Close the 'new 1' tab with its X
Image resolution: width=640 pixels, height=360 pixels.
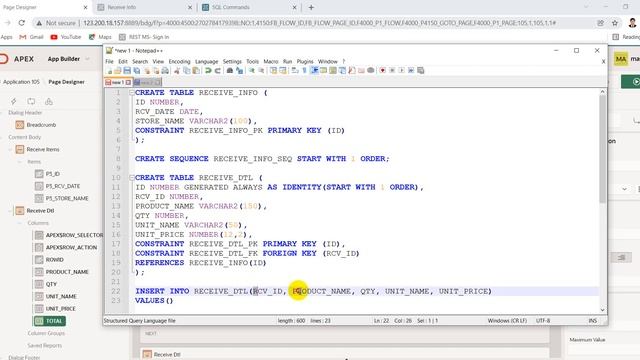[128, 82]
